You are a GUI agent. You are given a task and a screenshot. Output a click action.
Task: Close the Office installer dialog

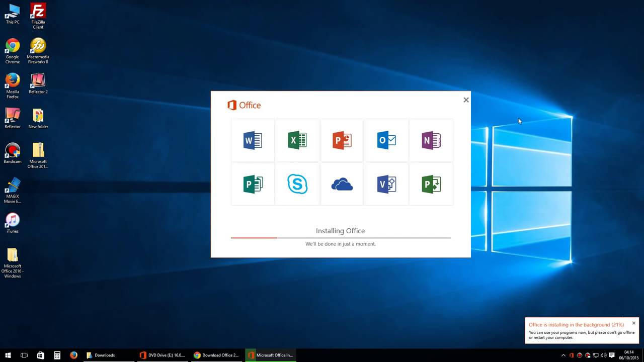click(x=466, y=100)
